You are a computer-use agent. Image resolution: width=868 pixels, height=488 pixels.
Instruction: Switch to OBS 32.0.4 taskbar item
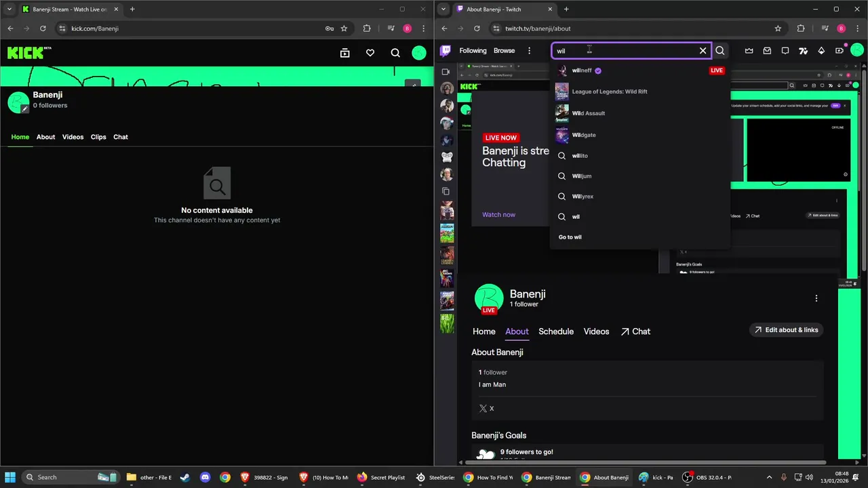click(x=707, y=477)
